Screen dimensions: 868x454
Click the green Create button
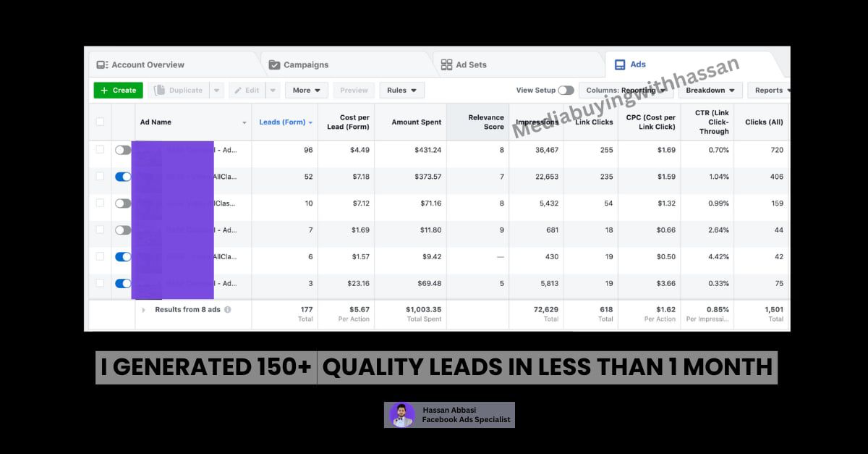tap(119, 91)
